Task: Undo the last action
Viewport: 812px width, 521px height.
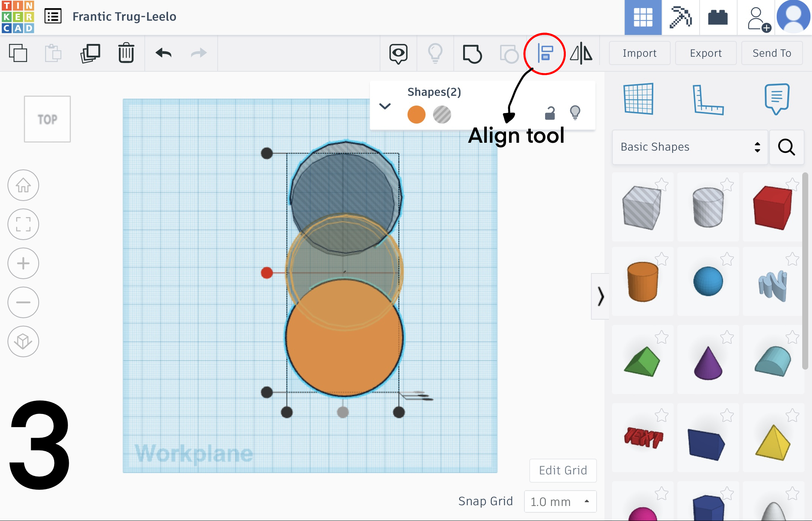Action: pos(164,53)
